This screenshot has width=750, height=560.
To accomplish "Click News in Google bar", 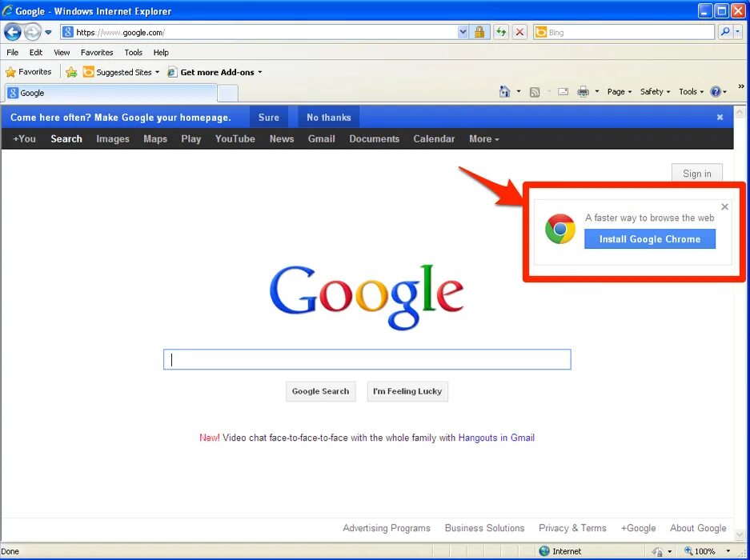I will pos(281,138).
